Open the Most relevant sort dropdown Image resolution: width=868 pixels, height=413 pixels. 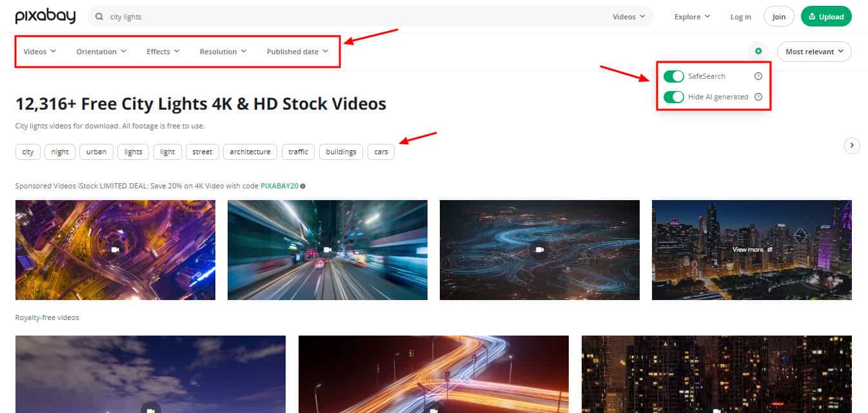point(814,52)
